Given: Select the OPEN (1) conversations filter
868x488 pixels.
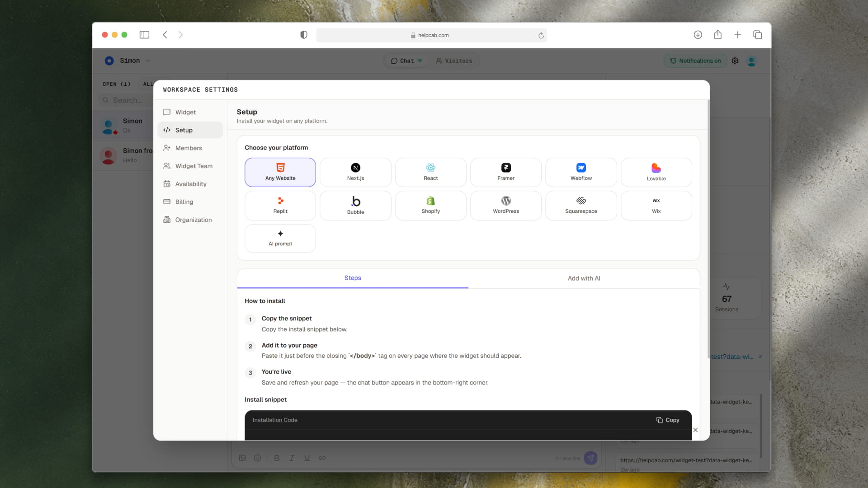Looking at the screenshot, I should [x=116, y=84].
